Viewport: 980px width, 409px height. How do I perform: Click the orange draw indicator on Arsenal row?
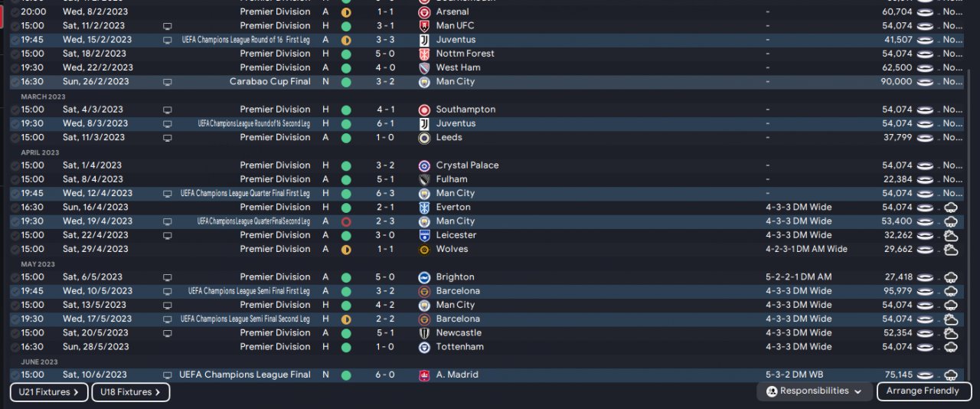[346, 12]
